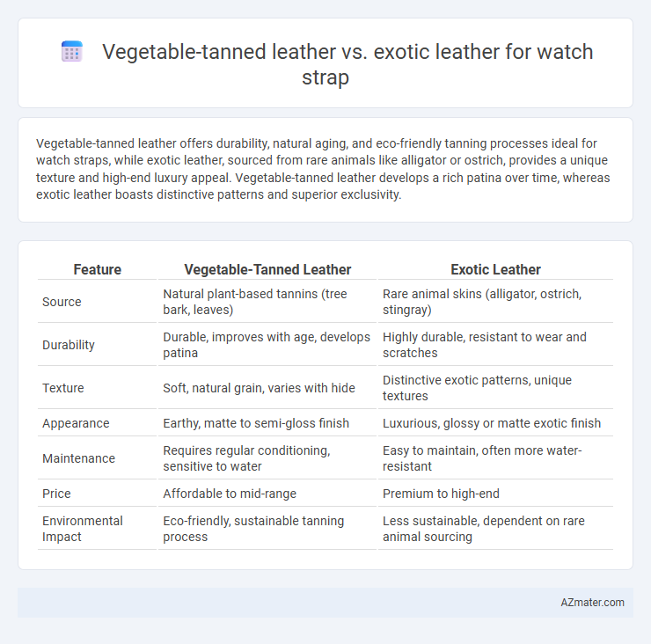
Task: Select the Vegetable-Tanned Leather column header
Action: [267, 269]
